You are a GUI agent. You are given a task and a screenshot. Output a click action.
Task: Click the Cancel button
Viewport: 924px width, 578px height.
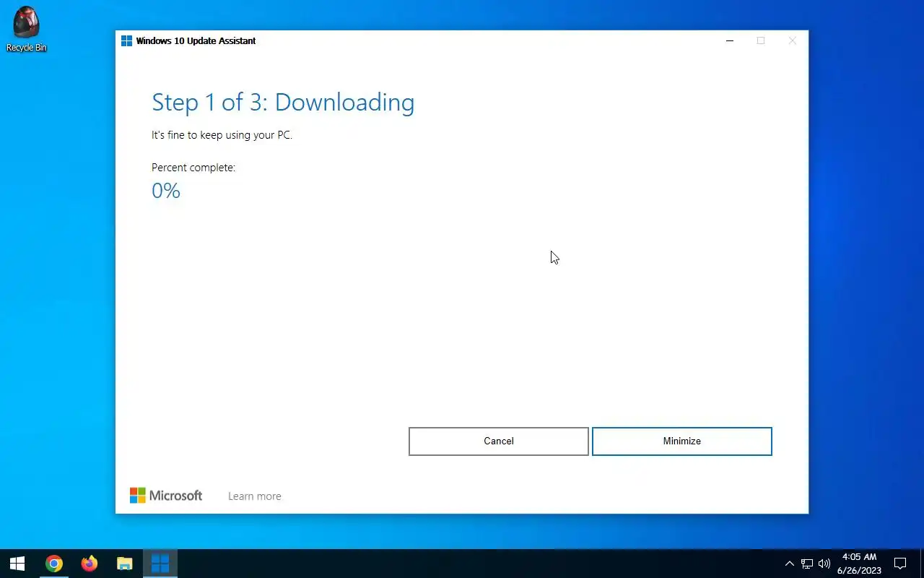pos(499,441)
